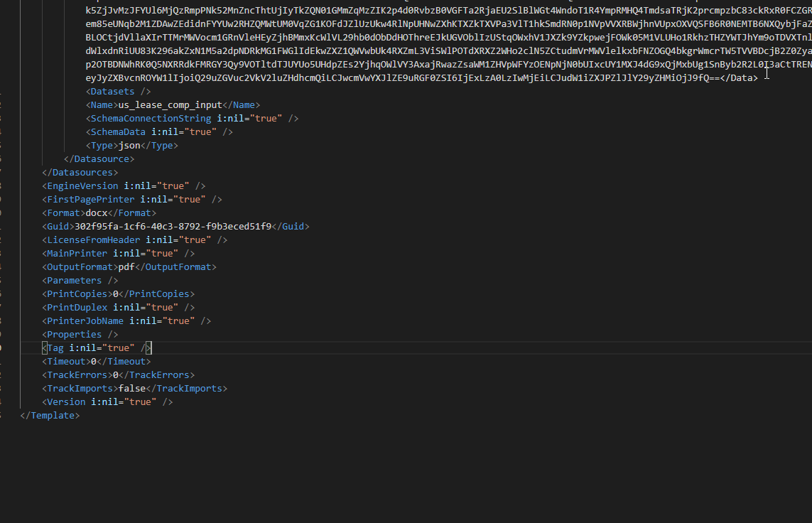
Task: Click the empty <Properties /> element
Action: click(x=80, y=333)
